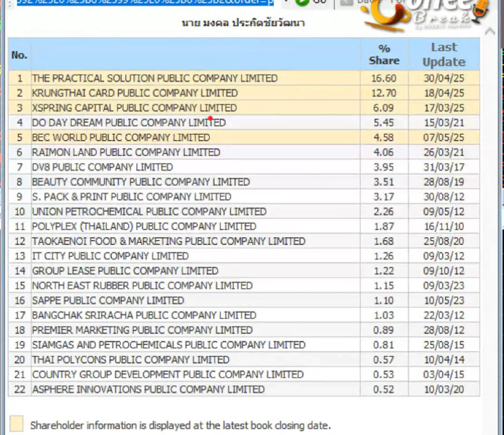Select BEC WORLD PUBLIC COMPANY LIMITED

121,137
